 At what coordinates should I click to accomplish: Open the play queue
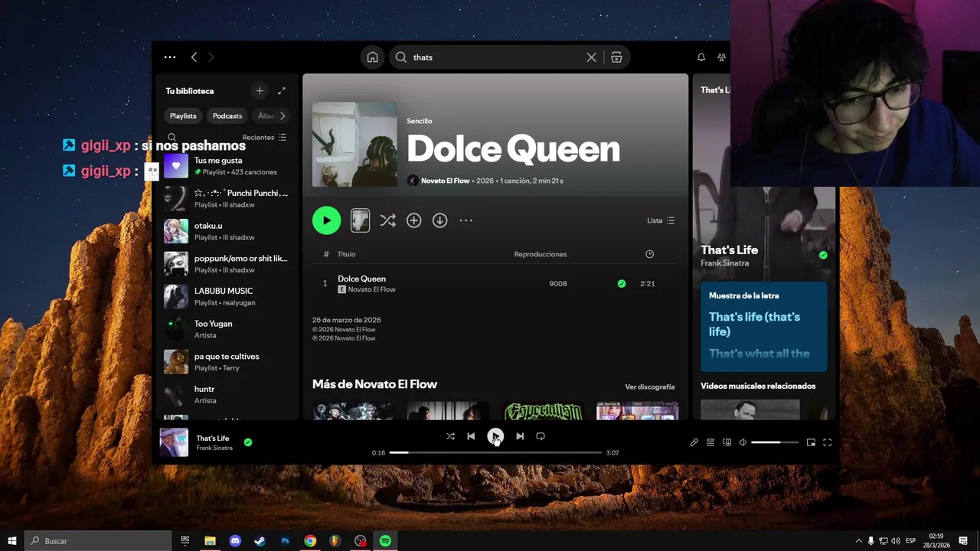710,442
